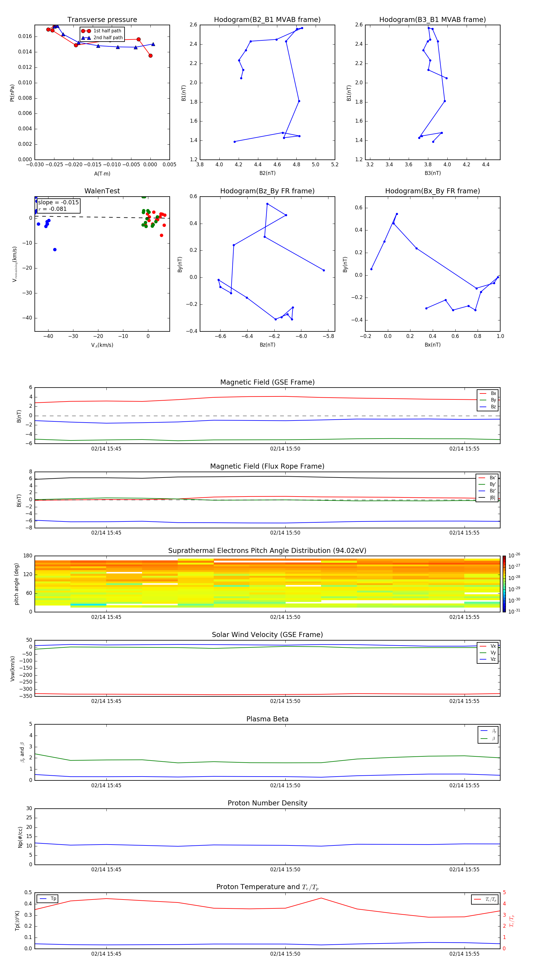Click the 'By' legend entry in GSE magnetic field
Image resolution: width=535 pixels, height=980 pixels.
488,400
